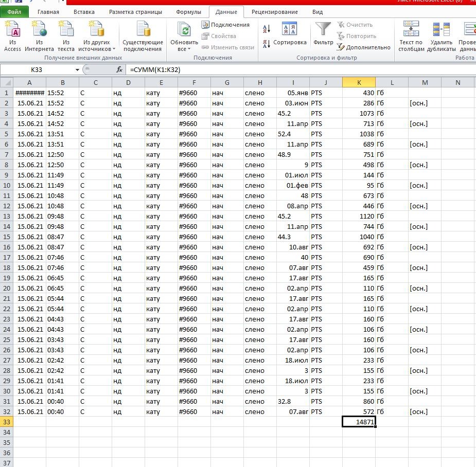
Task: Click the Подключения button
Action: (225, 25)
